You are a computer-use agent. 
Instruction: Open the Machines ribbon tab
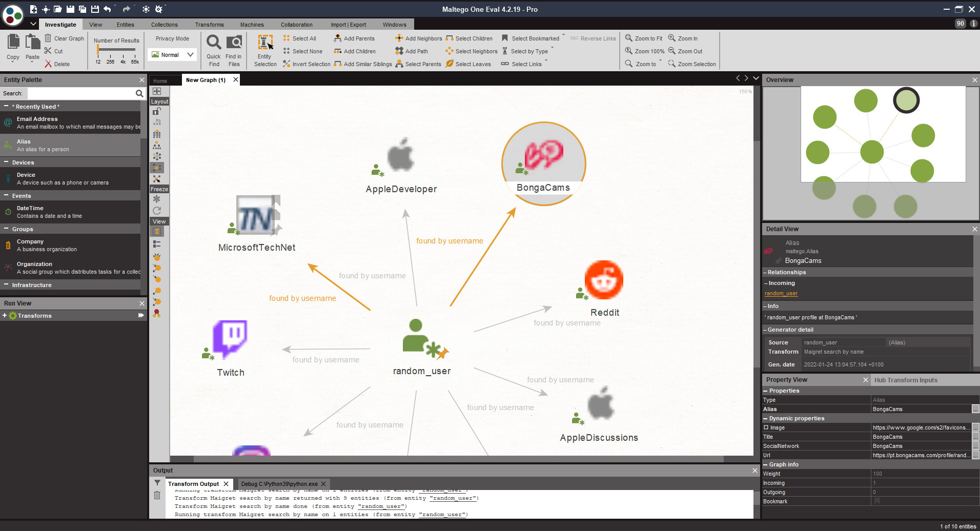pos(252,25)
